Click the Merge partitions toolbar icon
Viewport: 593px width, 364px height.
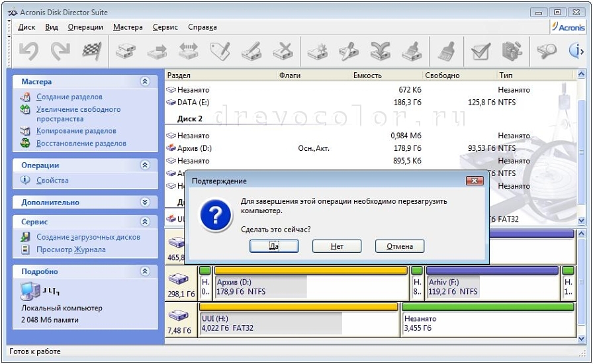tap(380, 51)
